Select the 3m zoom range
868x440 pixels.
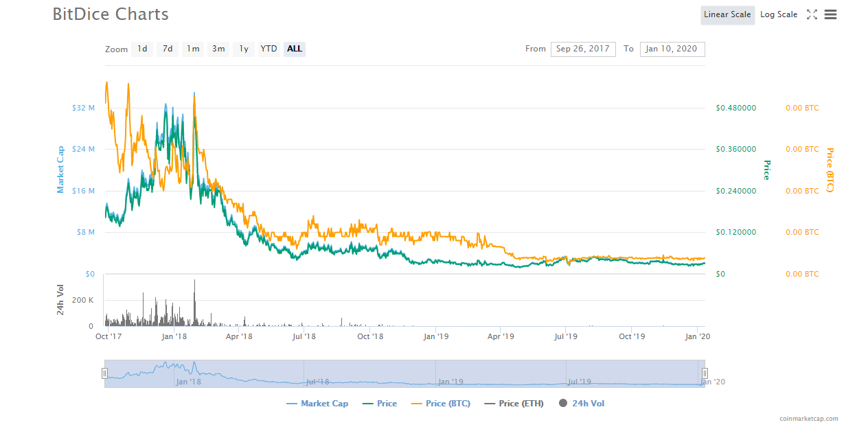click(x=218, y=49)
